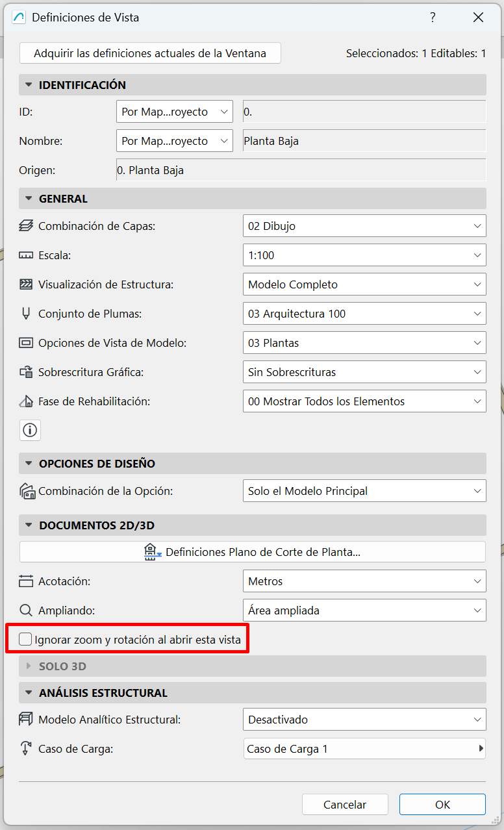
Task: Open Definiciones Plano de Corte de Planta
Action: point(252,551)
